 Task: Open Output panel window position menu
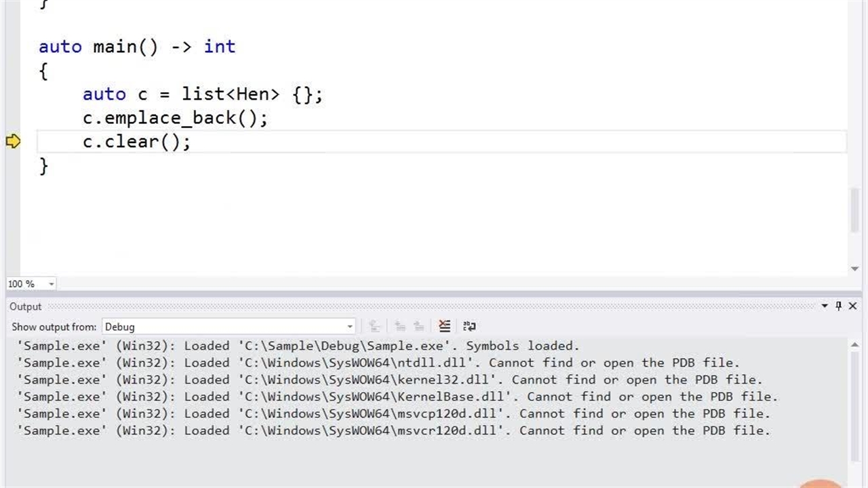[825, 306]
